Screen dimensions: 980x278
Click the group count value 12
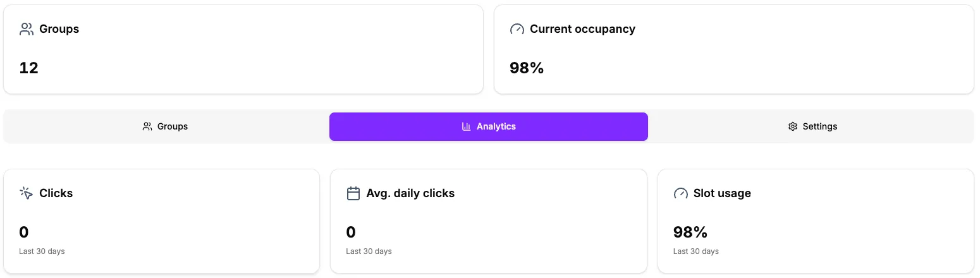click(28, 68)
